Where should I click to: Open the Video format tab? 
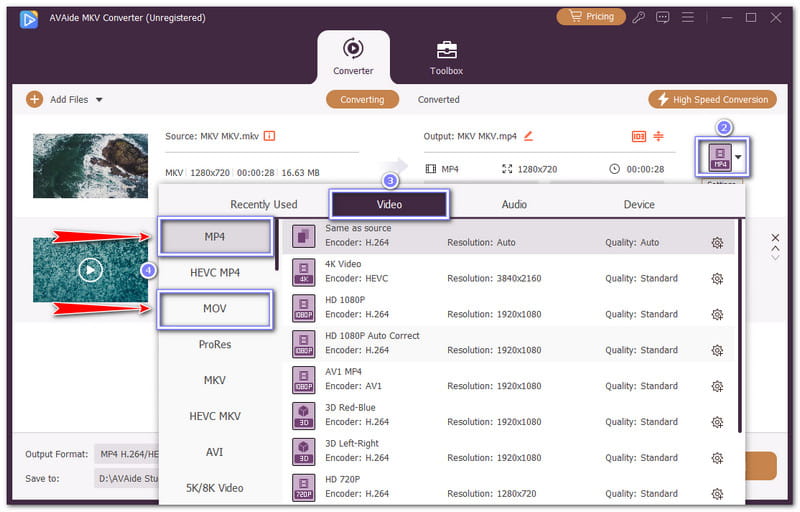pos(389,204)
